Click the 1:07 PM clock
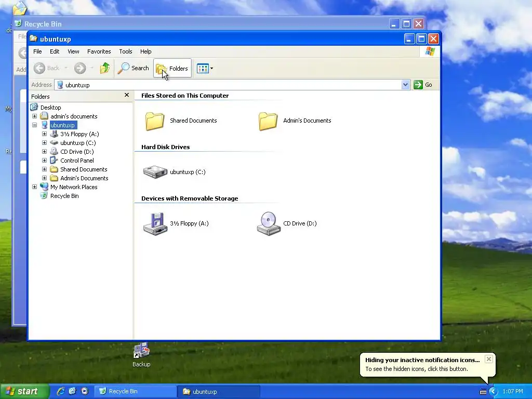532x399 pixels. click(x=513, y=392)
